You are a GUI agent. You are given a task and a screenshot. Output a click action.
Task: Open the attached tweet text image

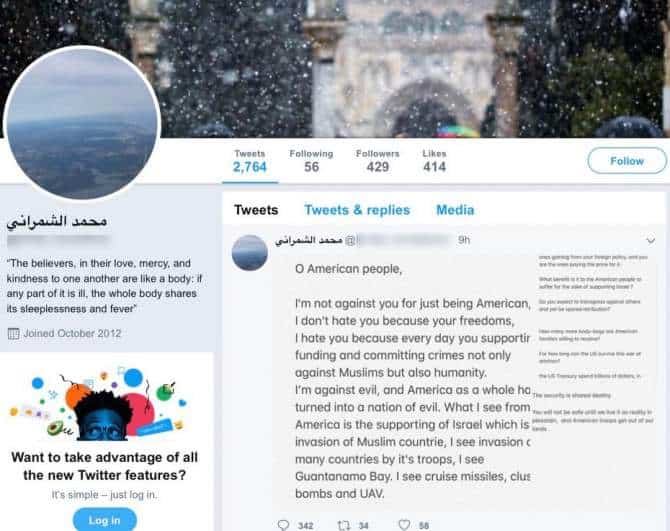coord(465,380)
